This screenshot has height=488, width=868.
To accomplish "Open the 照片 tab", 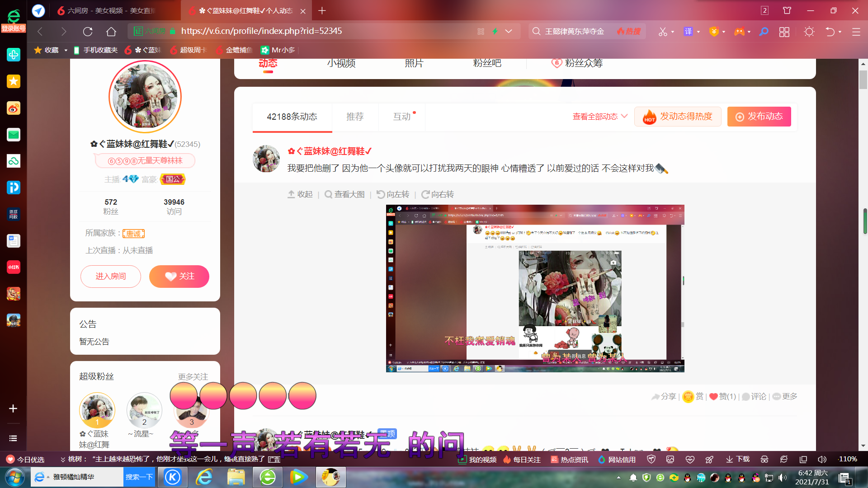I will 414,63.
